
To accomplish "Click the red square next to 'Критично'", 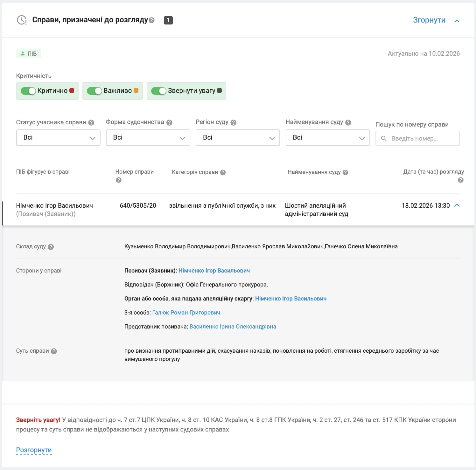I will 72,90.
